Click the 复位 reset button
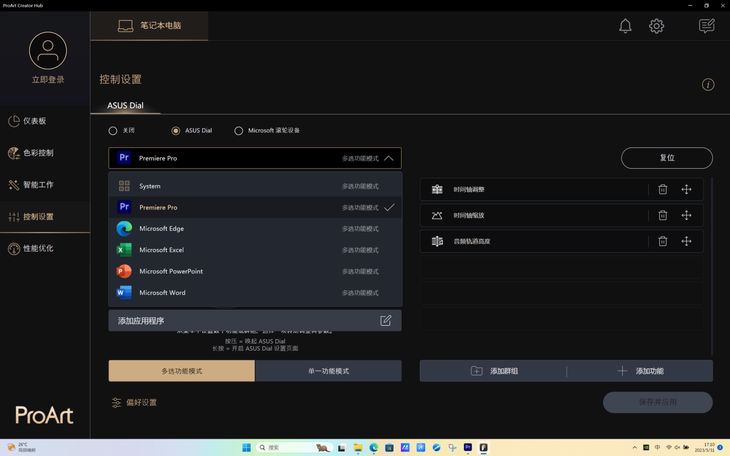Screen dimensions: 730x456 coord(667,158)
